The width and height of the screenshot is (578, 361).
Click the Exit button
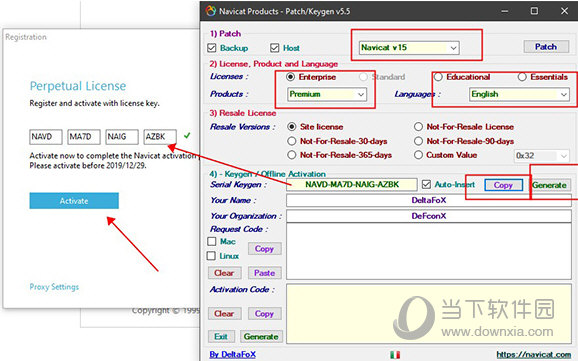[x=221, y=337]
